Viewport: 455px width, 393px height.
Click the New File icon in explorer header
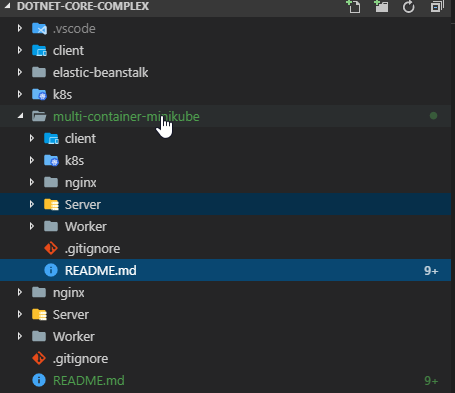click(353, 6)
